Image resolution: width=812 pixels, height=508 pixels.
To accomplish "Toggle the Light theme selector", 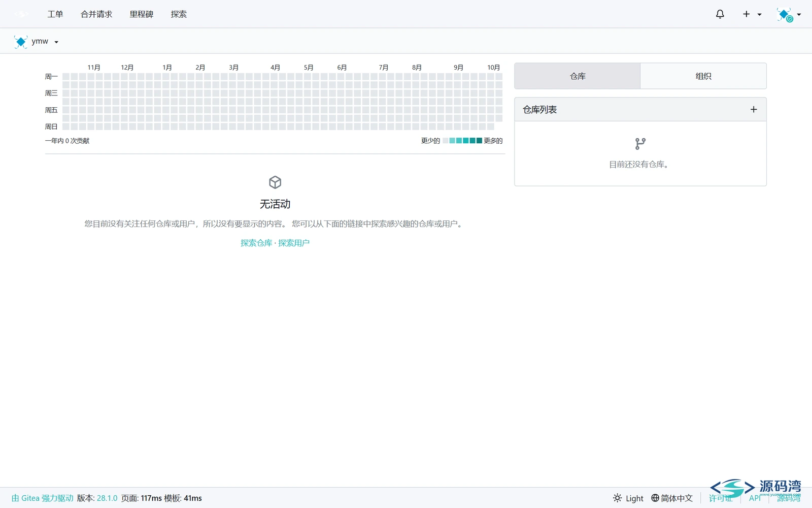I will (x=628, y=498).
